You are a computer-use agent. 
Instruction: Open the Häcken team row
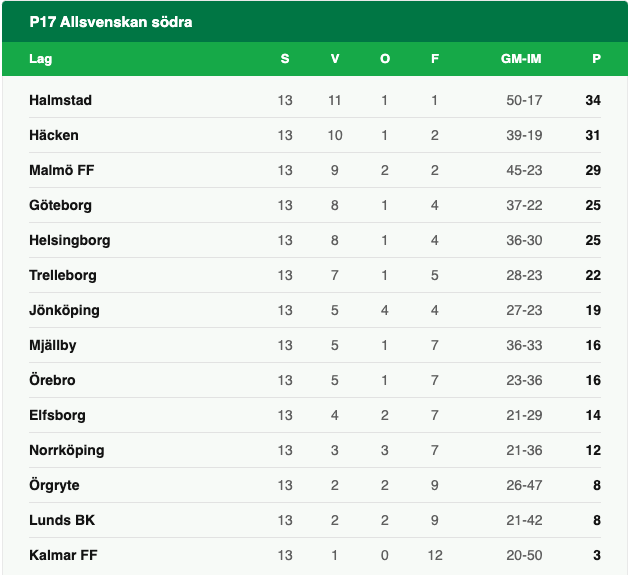(54, 135)
